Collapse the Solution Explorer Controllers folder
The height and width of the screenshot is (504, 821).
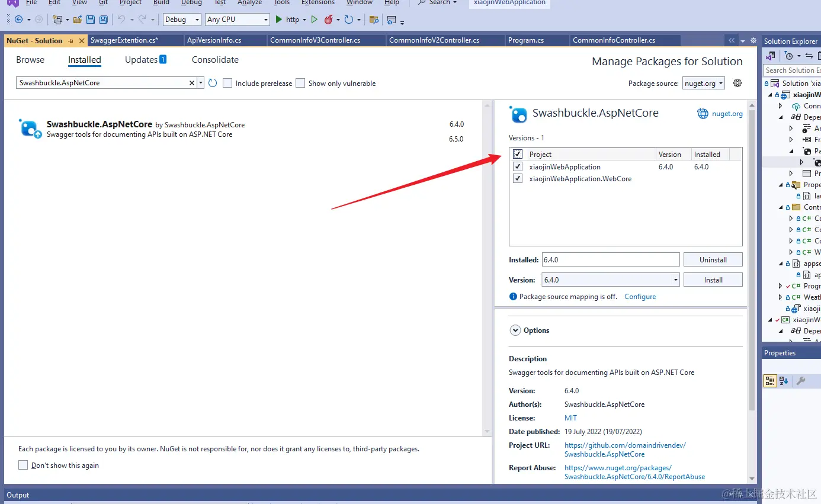point(781,207)
